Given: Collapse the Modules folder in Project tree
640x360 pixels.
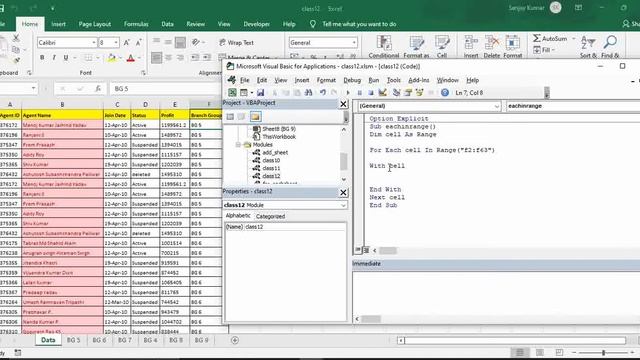Looking at the screenshot, I should coord(238,144).
